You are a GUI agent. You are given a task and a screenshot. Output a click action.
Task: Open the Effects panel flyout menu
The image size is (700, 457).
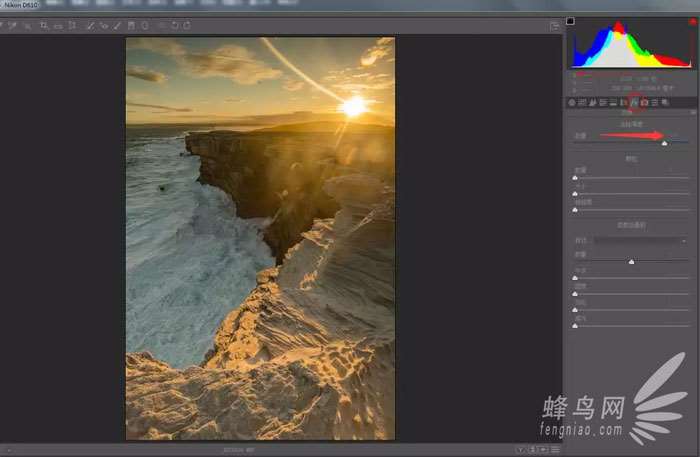(693, 113)
